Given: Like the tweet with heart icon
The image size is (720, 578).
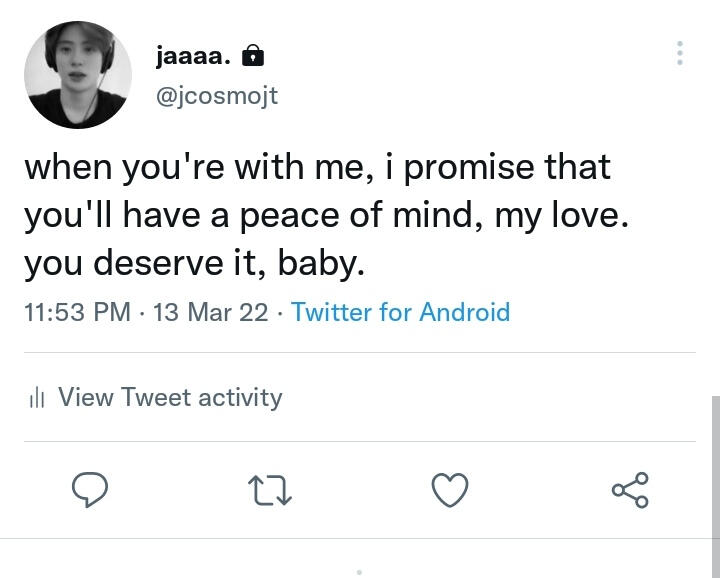Looking at the screenshot, I should [x=449, y=490].
